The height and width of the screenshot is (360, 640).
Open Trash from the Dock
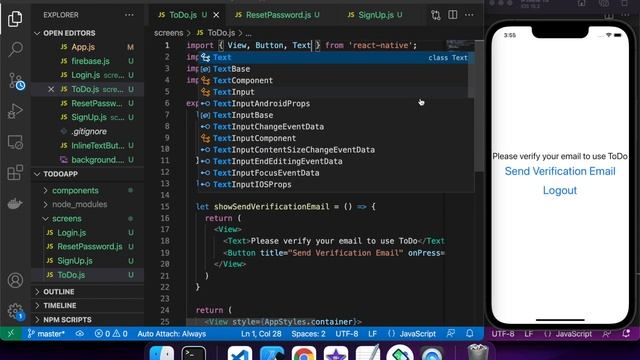477,353
